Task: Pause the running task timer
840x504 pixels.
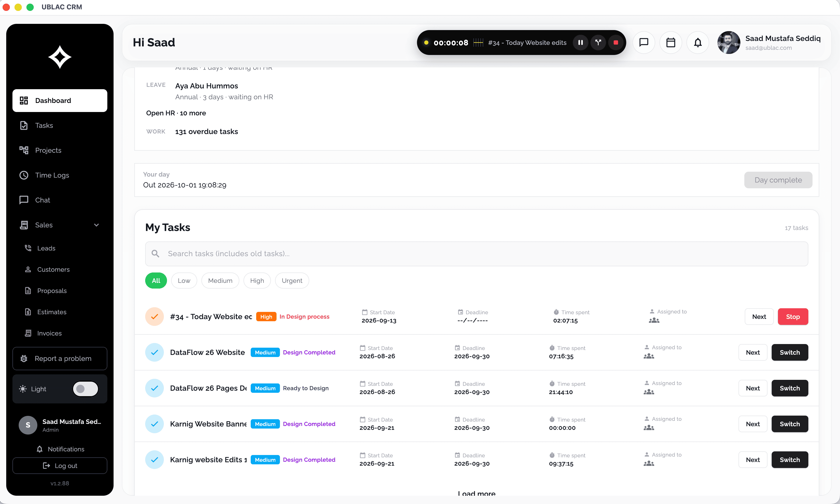Action: (x=580, y=43)
